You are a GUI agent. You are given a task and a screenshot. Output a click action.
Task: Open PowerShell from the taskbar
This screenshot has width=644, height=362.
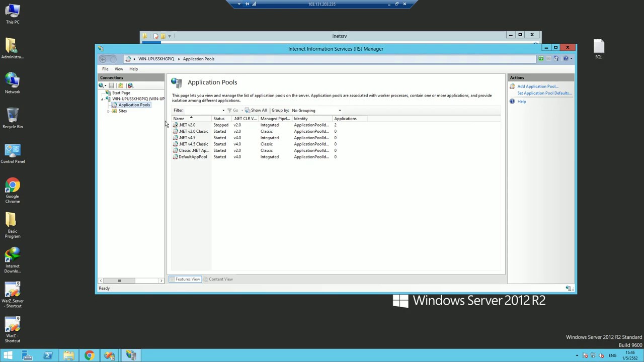pyautogui.click(x=48, y=355)
